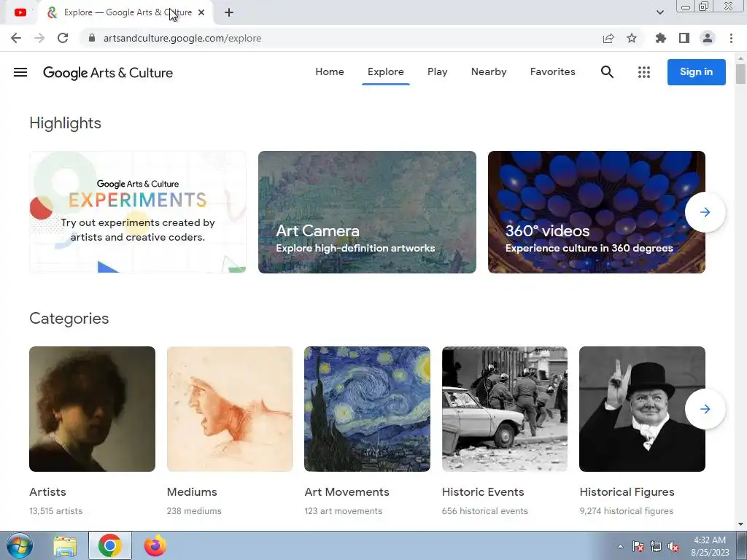Image resolution: width=747 pixels, height=560 pixels.
Task: Focus the address bar URL
Action: (182, 38)
